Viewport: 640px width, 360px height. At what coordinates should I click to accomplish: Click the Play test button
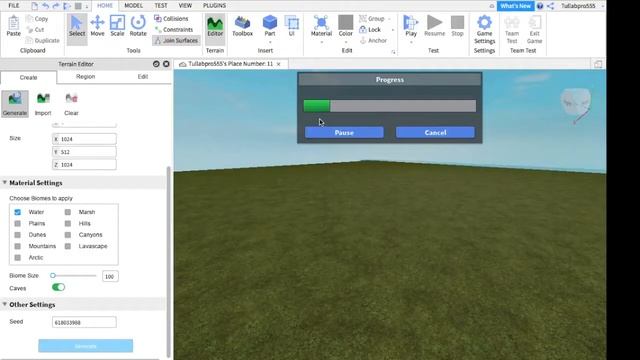tap(411, 26)
